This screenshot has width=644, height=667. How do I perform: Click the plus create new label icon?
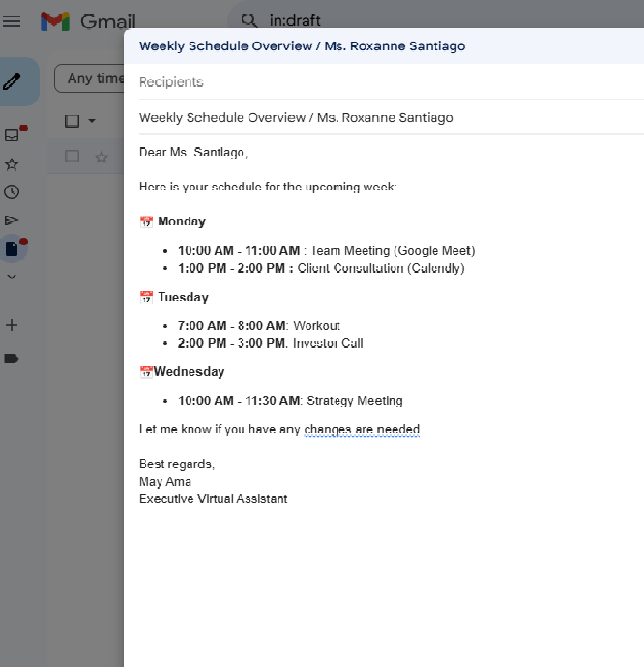click(12, 325)
